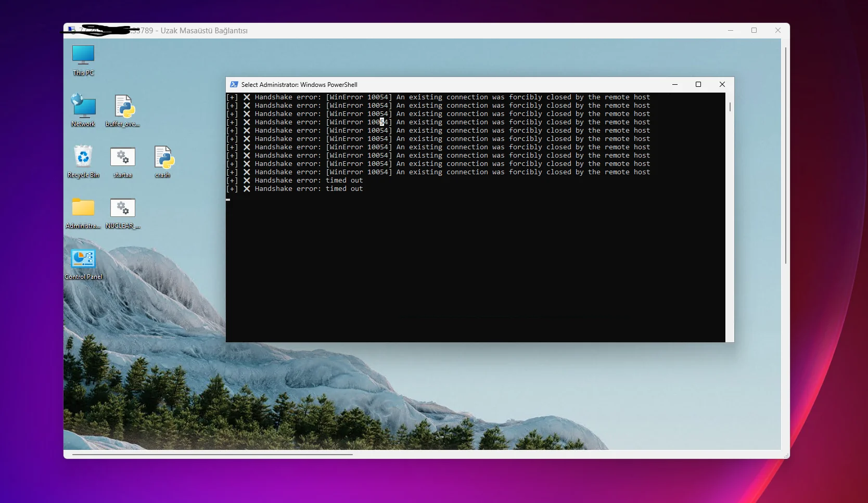This screenshot has width=868, height=503.
Task: Select the buffer_ove... Python file icon
Action: coord(123,110)
